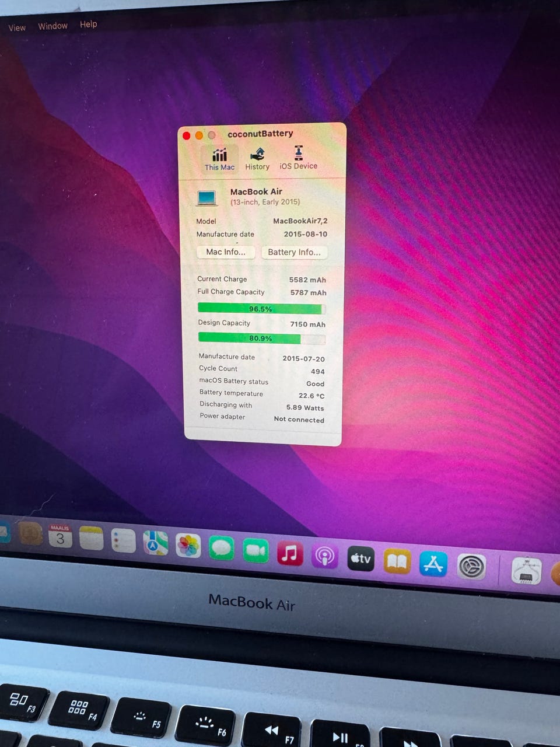The height and width of the screenshot is (747, 560).
Task: Click the power adapter status "Not connected"
Action: [299, 420]
